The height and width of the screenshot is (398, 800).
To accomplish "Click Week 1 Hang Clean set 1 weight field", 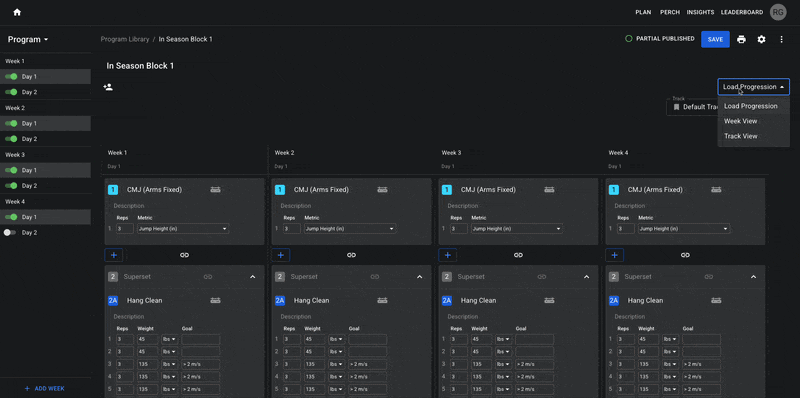I will pos(147,339).
